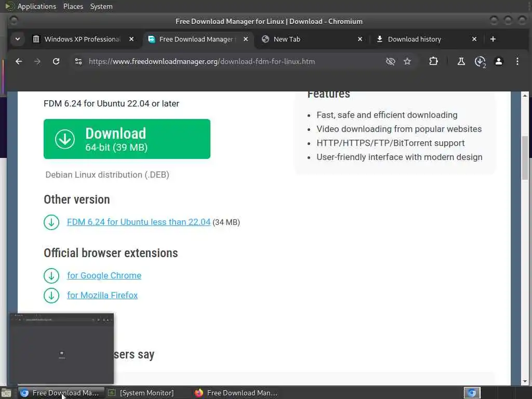
Task: Open the Extensions puzzle icon
Action: coord(433,61)
